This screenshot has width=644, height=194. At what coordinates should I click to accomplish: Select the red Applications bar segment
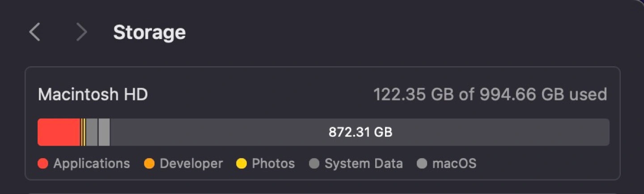tap(59, 132)
